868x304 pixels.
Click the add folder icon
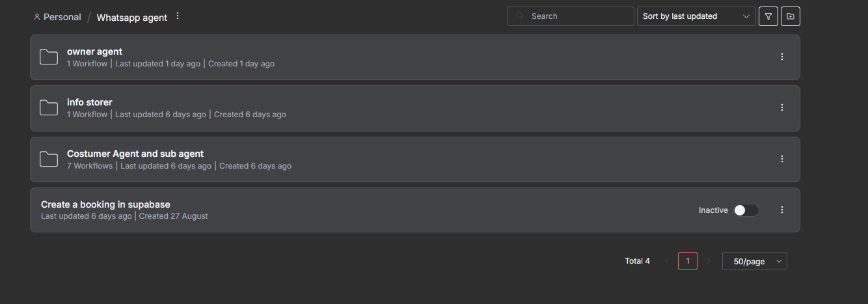tap(790, 16)
